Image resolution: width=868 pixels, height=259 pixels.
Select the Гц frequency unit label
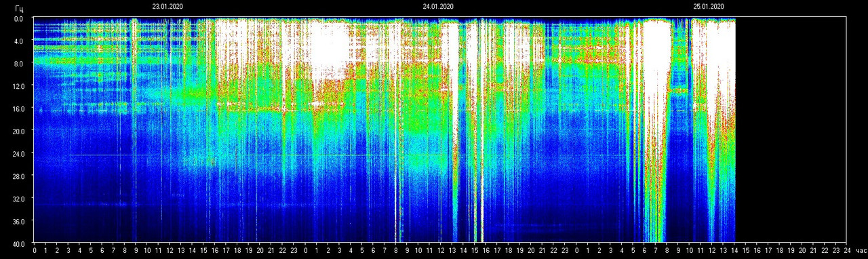coord(19,9)
